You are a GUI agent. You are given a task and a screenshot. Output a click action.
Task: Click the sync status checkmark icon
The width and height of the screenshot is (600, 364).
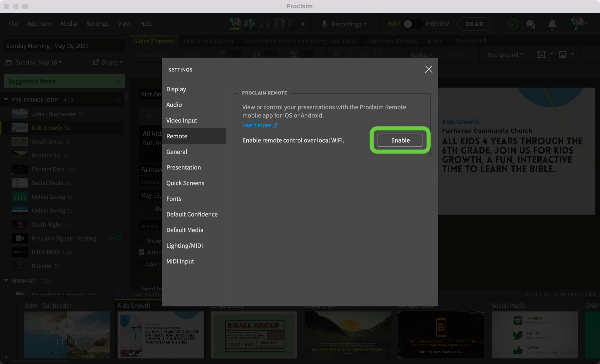coord(513,24)
